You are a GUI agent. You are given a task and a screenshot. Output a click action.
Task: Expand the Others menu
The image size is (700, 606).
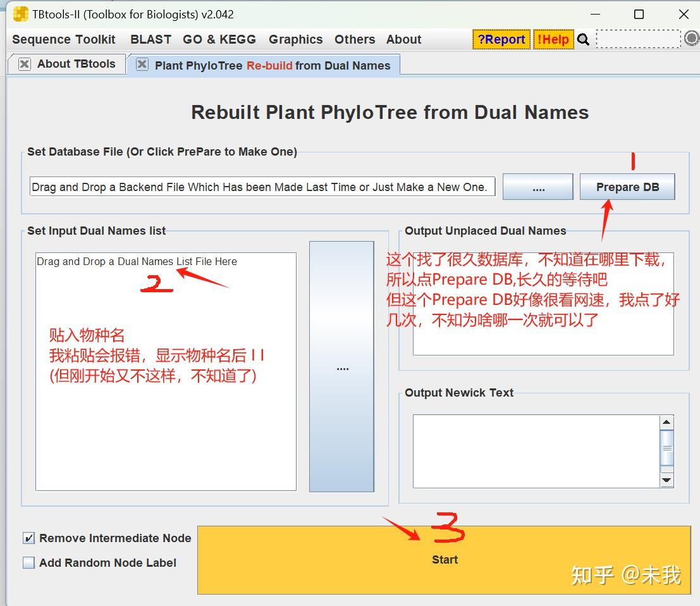(355, 39)
